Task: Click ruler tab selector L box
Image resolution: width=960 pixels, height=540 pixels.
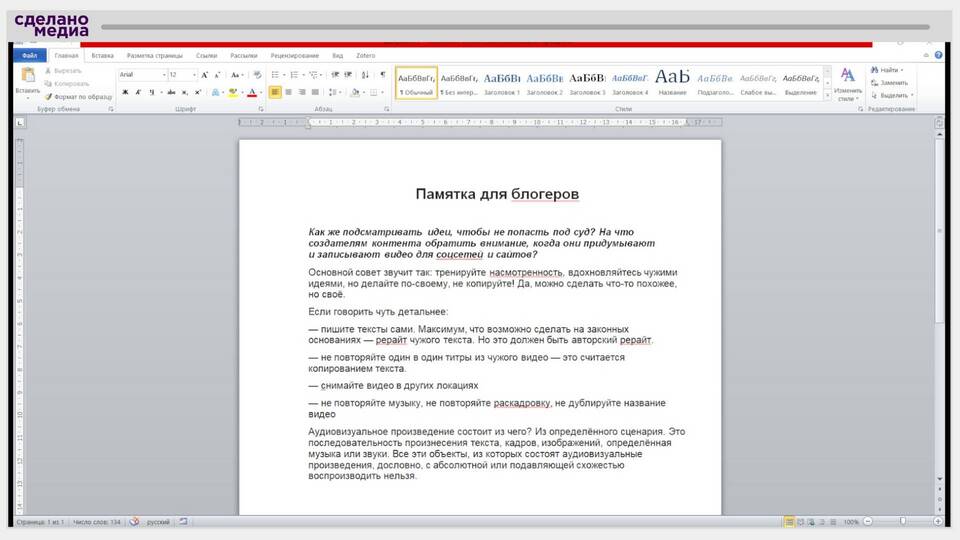Action: click(20, 122)
